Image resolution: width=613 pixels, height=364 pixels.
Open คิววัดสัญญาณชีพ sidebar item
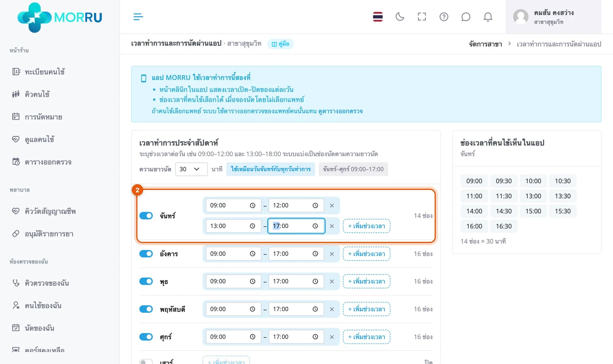(44, 211)
